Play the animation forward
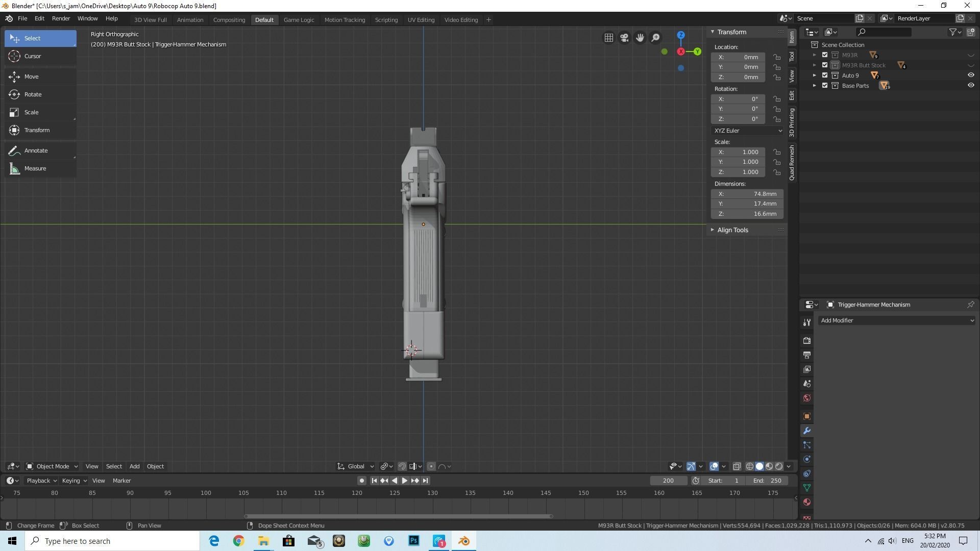The width and height of the screenshot is (980, 551). point(405,481)
